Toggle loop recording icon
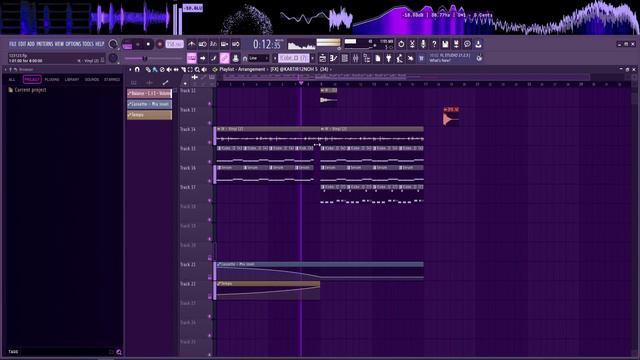The height and width of the screenshot is (360, 640). click(x=236, y=44)
